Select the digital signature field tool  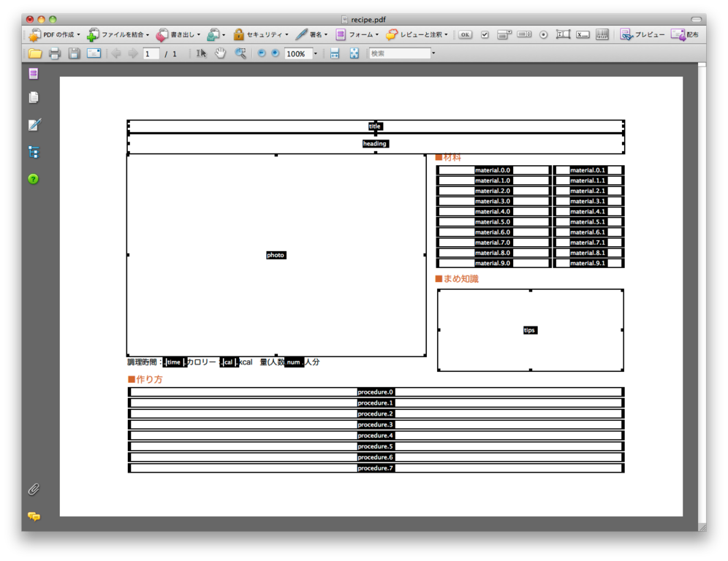pos(583,34)
